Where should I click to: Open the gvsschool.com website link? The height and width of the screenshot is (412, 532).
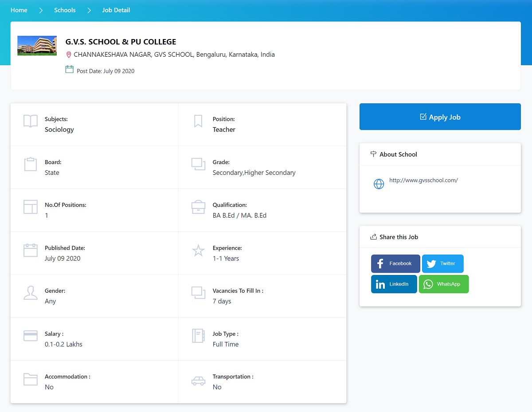423,180
